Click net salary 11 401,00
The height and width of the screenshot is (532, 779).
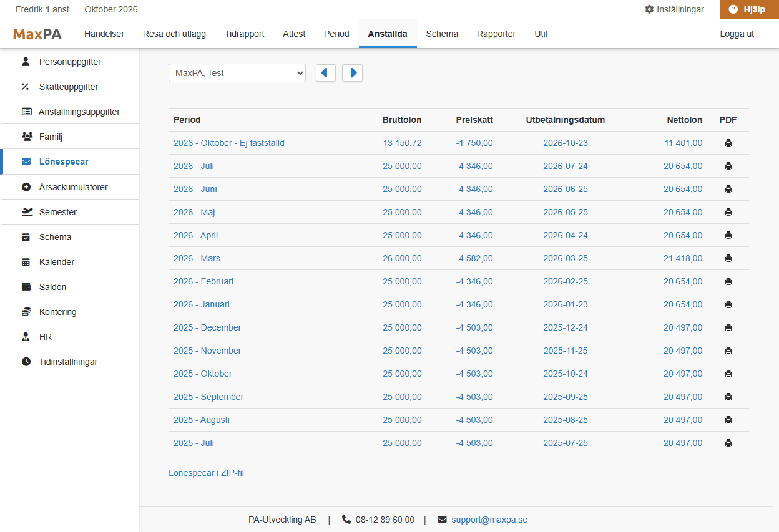pyautogui.click(x=683, y=143)
